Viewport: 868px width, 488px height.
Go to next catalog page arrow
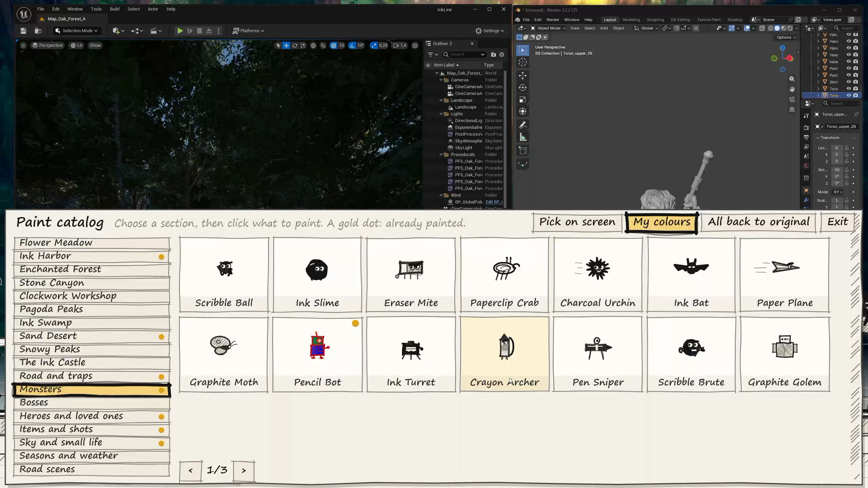[244, 471]
